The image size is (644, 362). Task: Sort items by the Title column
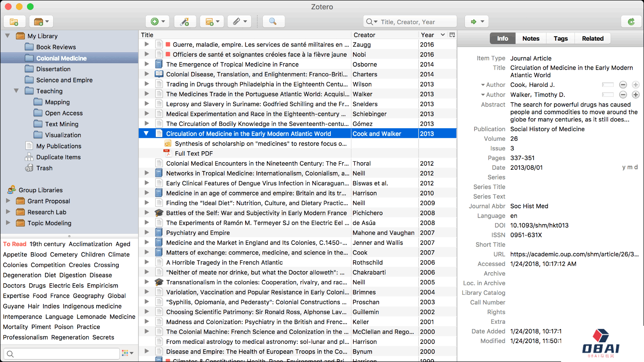pyautogui.click(x=245, y=35)
